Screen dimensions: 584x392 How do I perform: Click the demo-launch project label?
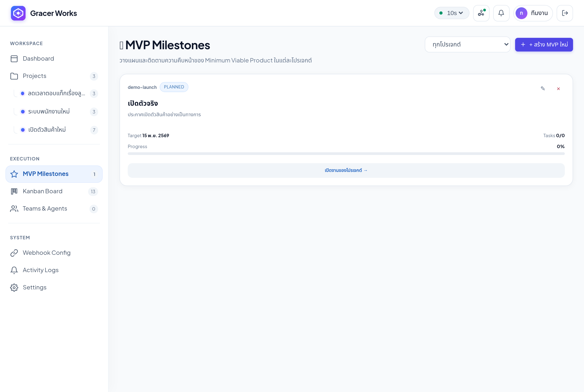tap(142, 87)
